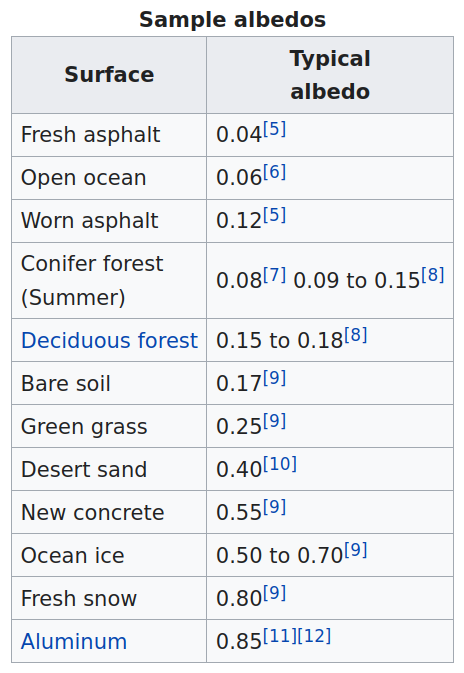Select the Sample albedos table caption
Screen dimensions: 464x673
[x=232, y=19]
